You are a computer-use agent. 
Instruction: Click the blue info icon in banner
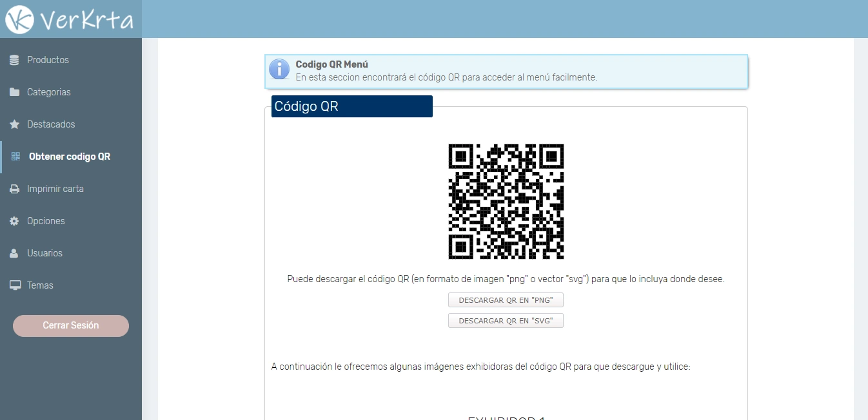[279, 70]
